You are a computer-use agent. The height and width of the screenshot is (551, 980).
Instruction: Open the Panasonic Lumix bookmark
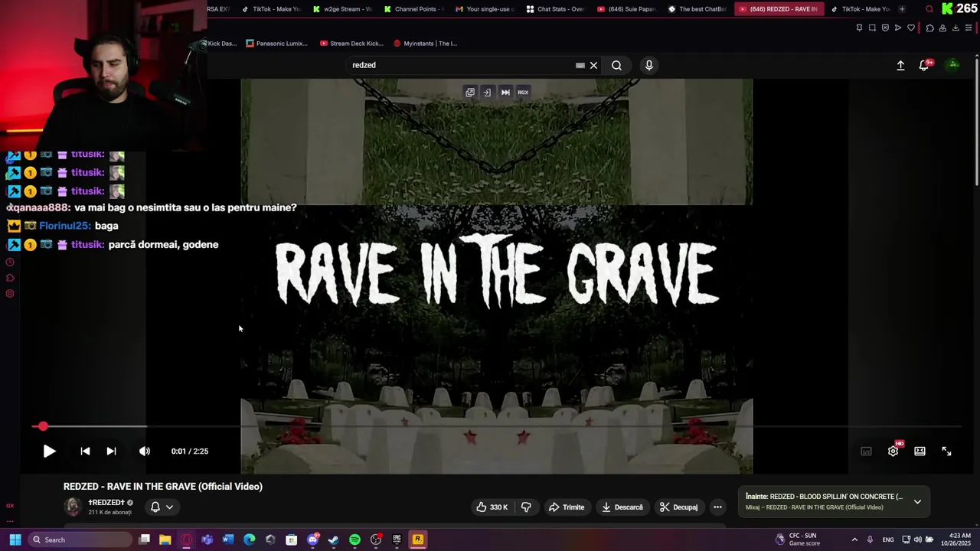276,44
